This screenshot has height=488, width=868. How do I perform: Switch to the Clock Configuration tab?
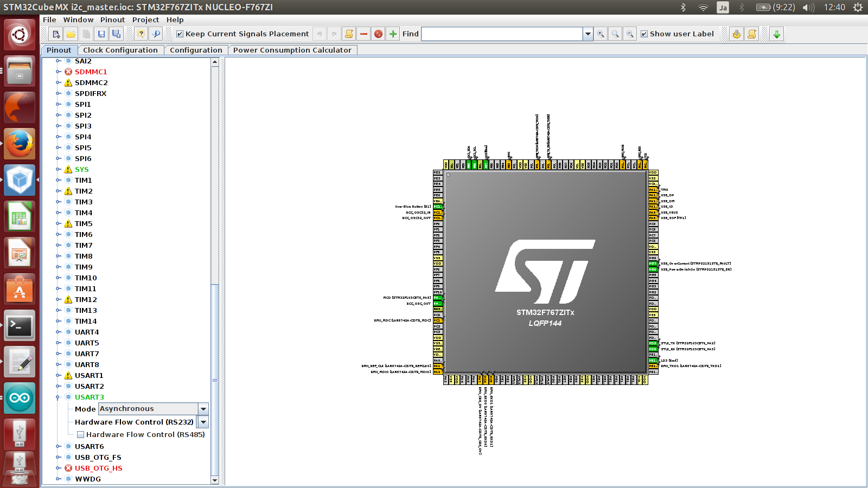point(120,50)
